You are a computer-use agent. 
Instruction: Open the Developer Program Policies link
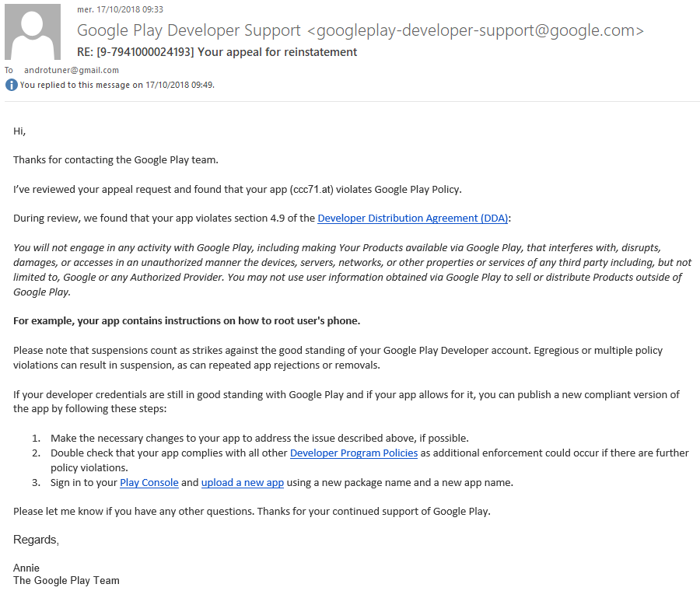[354, 453]
